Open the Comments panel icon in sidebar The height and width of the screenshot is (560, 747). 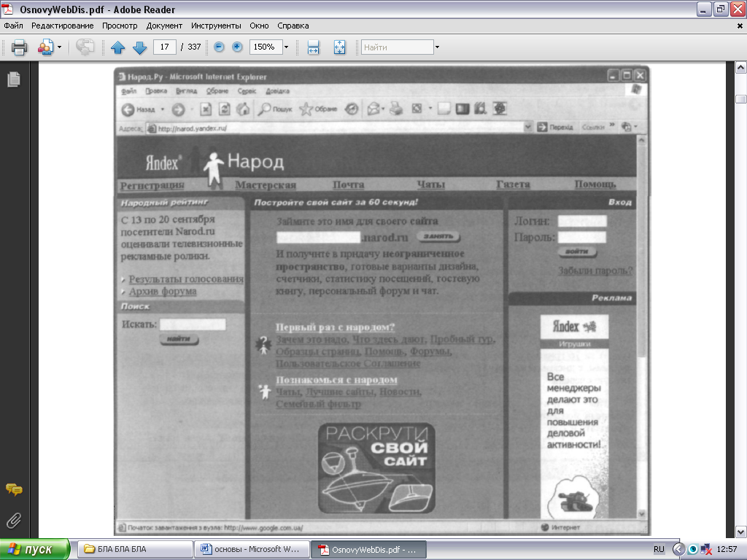coord(14,489)
